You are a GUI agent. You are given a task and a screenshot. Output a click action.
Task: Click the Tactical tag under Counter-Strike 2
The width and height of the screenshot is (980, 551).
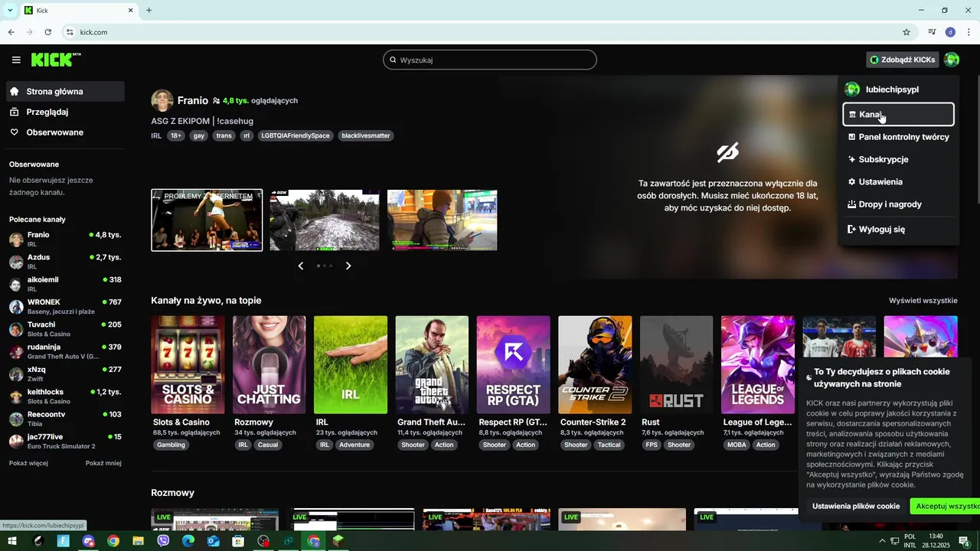click(x=609, y=445)
